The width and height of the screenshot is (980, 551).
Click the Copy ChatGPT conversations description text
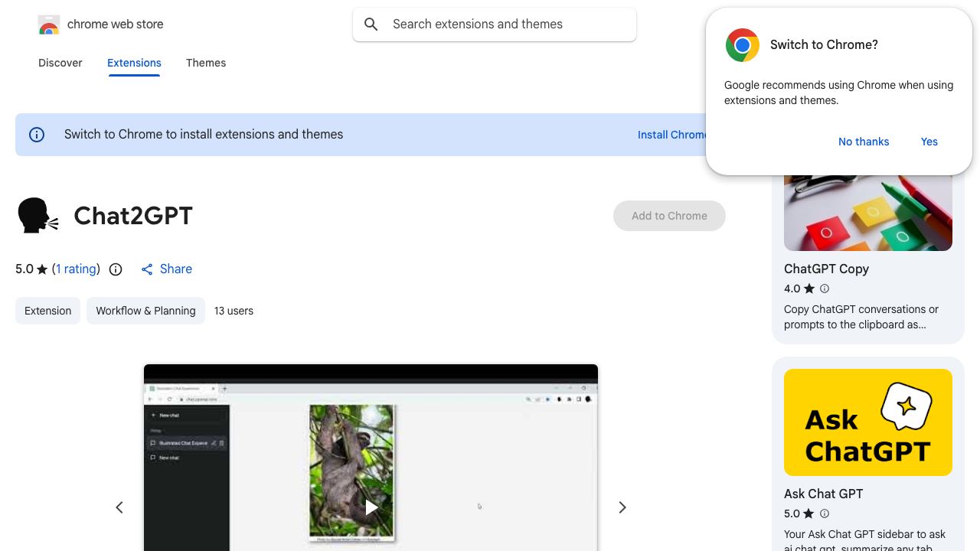point(861,317)
